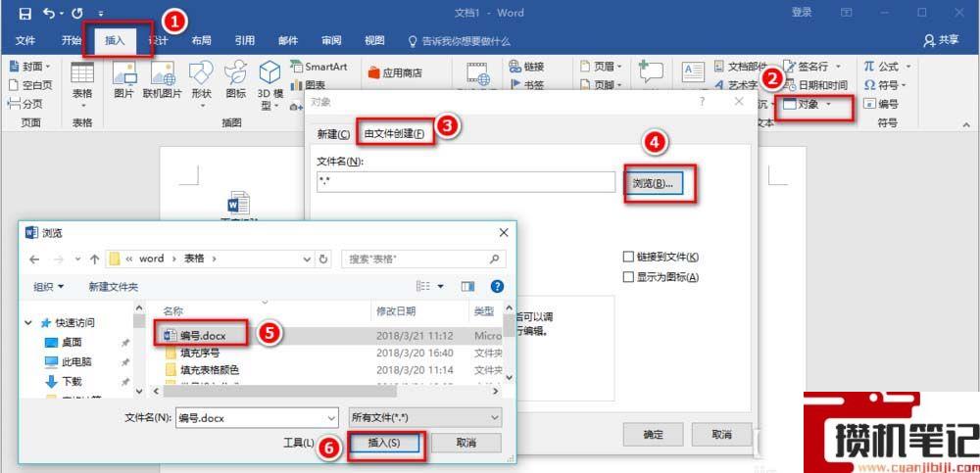Go back in the Browse dialog
Screen dimensions: 980x473
tap(34, 259)
